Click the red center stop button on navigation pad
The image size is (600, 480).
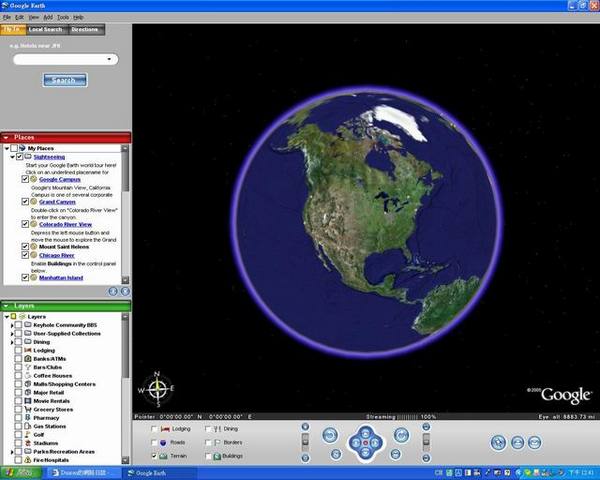coord(365,443)
